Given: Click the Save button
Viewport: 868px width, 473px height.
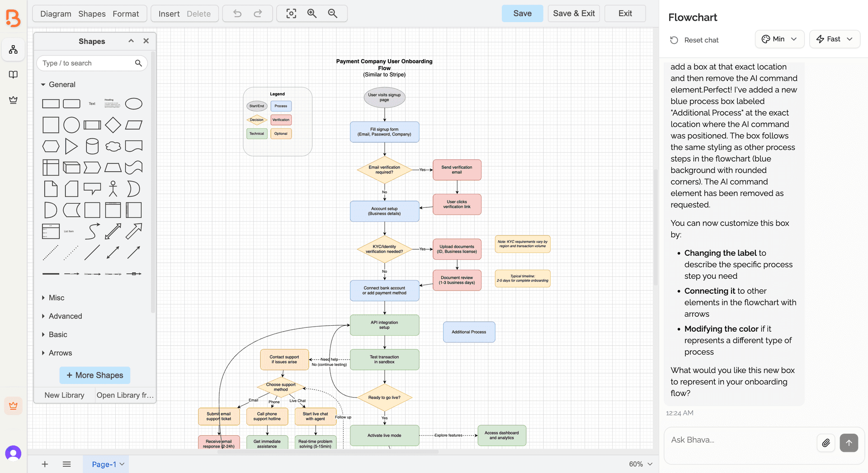Looking at the screenshot, I should tap(522, 14).
